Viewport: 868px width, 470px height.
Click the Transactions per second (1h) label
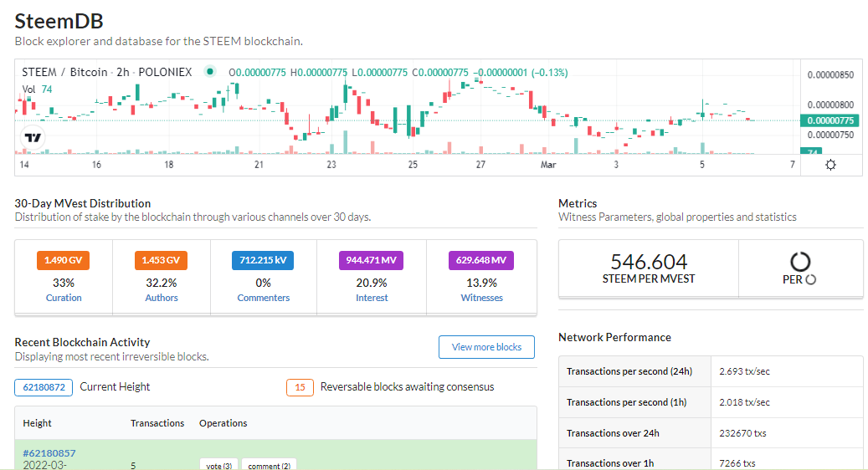(x=627, y=402)
